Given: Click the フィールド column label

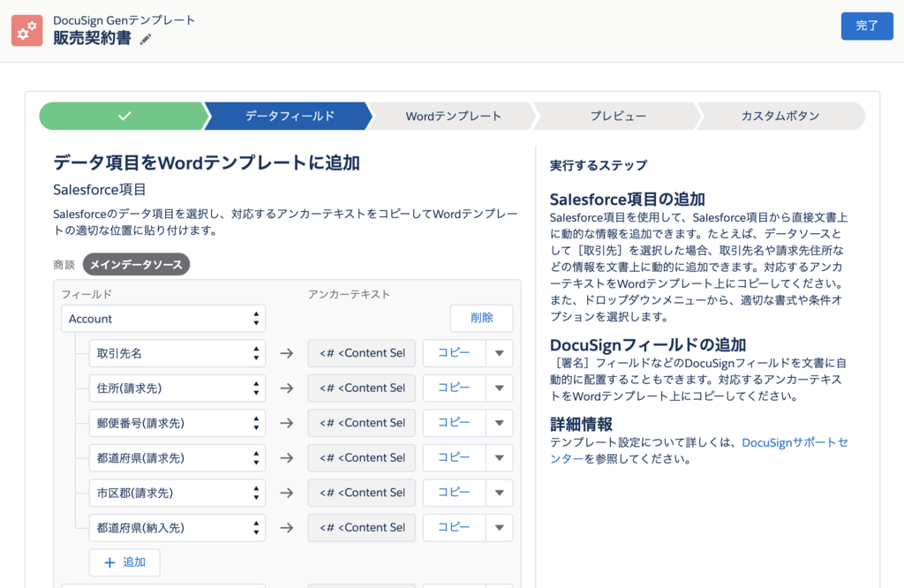Looking at the screenshot, I should point(87,295).
